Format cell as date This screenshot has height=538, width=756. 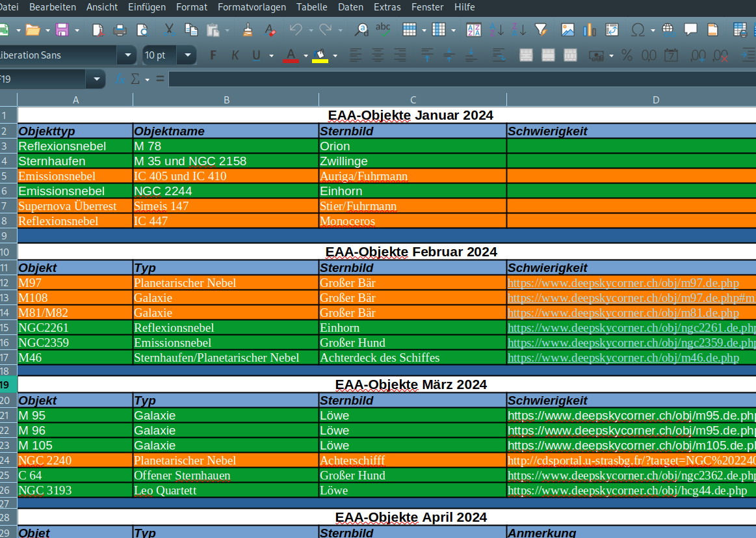(671, 55)
